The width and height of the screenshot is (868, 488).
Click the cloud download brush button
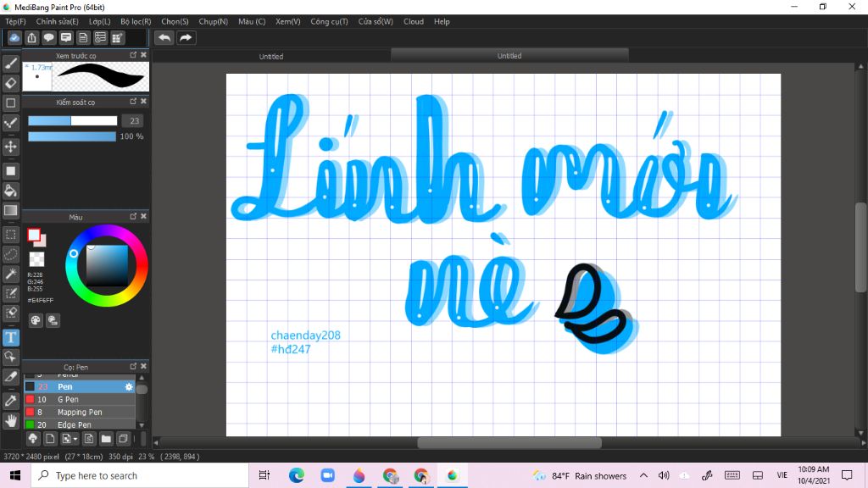coord(33,439)
